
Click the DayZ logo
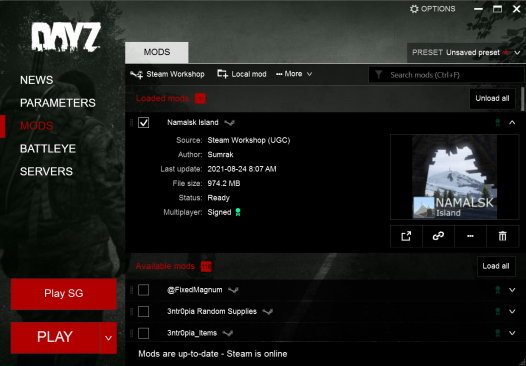(x=66, y=37)
